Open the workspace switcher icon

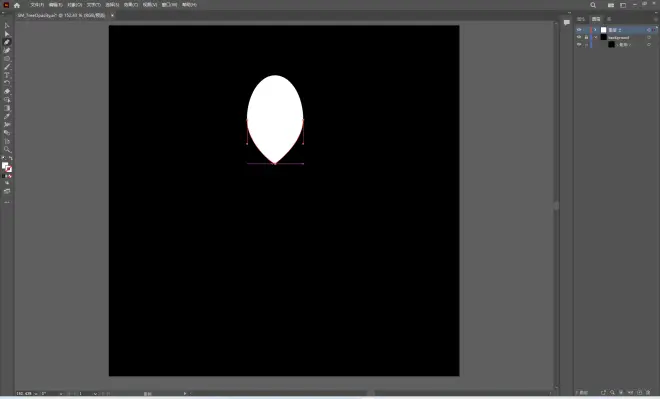click(623, 5)
